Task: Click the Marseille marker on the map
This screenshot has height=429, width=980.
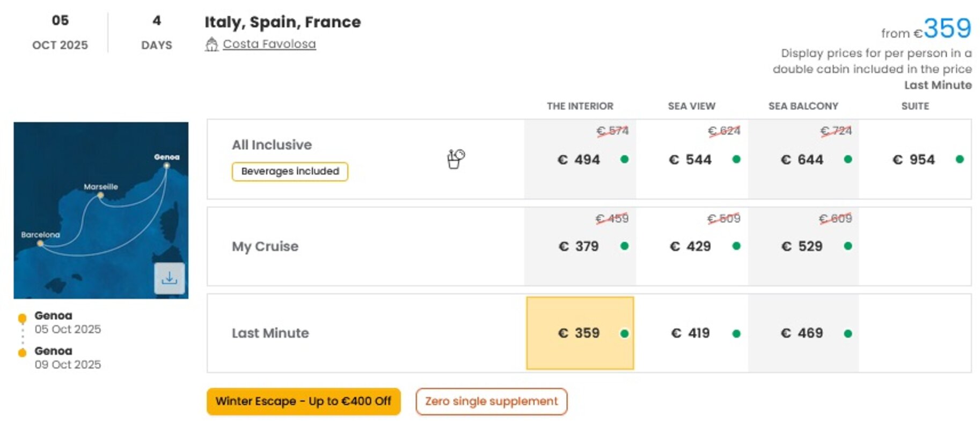Action: click(x=100, y=196)
